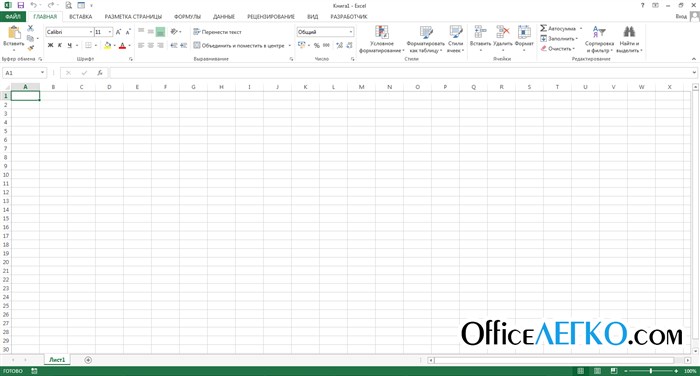The height and width of the screenshot is (376, 700).
Task: Switch to Page Layout view in status bar
Action: (x=597, y=371)
